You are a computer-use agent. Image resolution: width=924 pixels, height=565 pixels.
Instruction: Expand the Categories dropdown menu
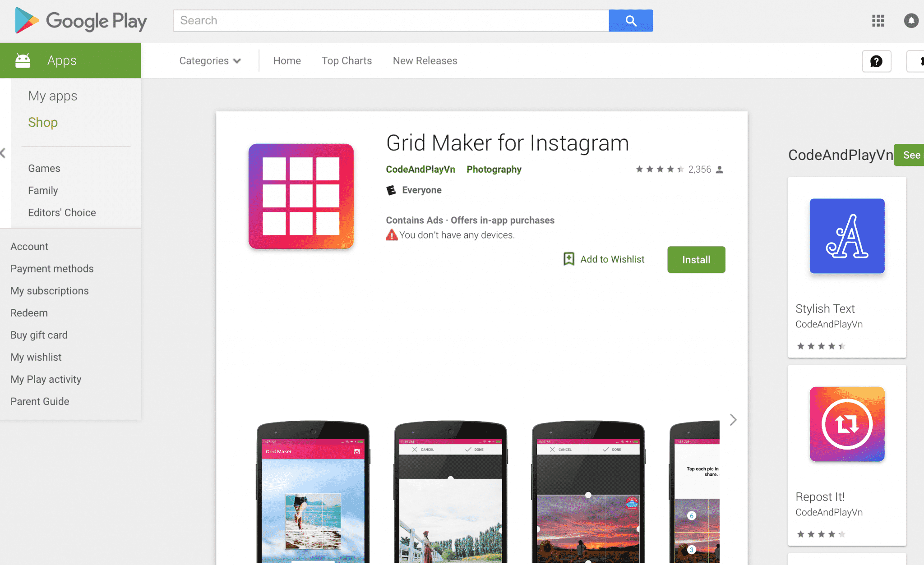(x=208, y=61)
